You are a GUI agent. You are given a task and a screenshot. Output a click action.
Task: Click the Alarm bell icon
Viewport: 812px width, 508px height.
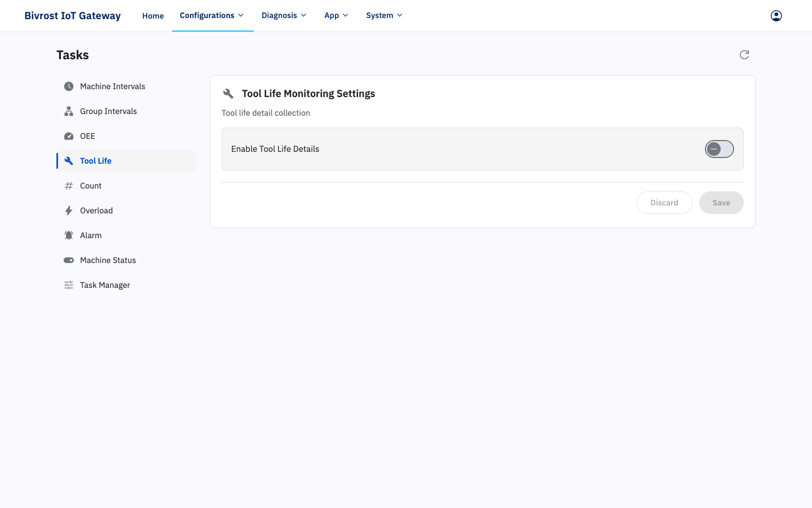[x=69, y=235]
